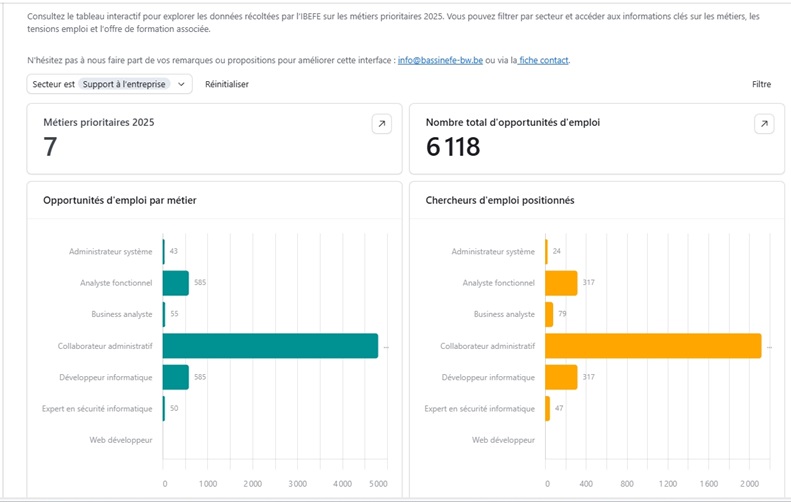The width and height of the screenshot is (791, 502).
Task: Click the Web développeur label in the orange chart
Action: [x=503, y=440]
